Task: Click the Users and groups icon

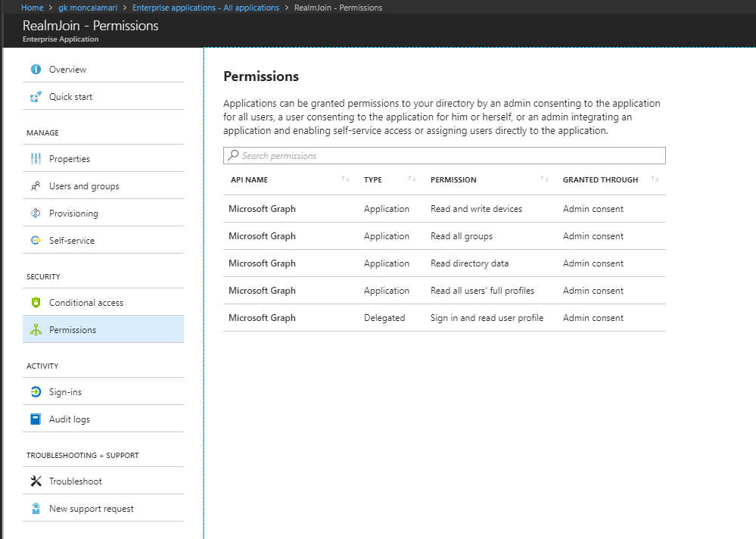Action: click(x=36, y=186)
